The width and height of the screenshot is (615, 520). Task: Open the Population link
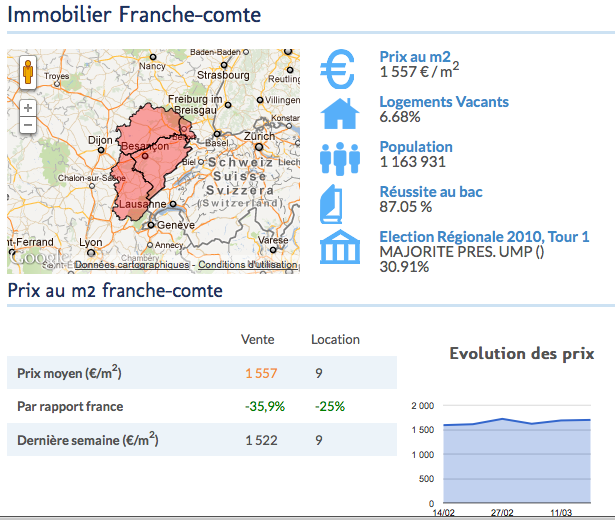pos(415,147)
